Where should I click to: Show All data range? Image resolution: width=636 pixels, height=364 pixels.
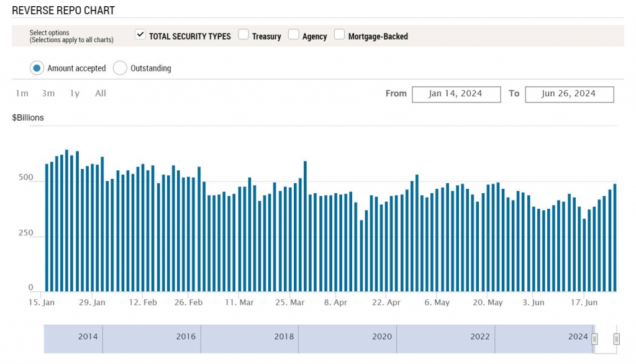tap(101, 93)
